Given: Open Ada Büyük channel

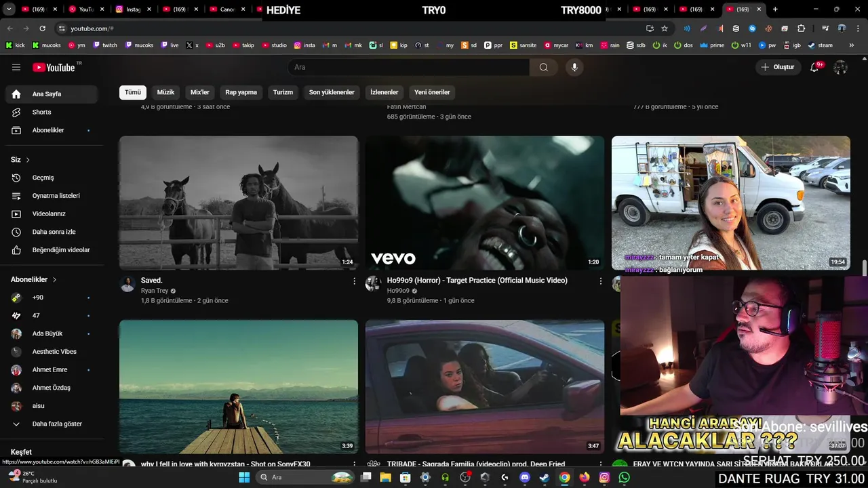Looking at the screenshot, I should point(52,333).
